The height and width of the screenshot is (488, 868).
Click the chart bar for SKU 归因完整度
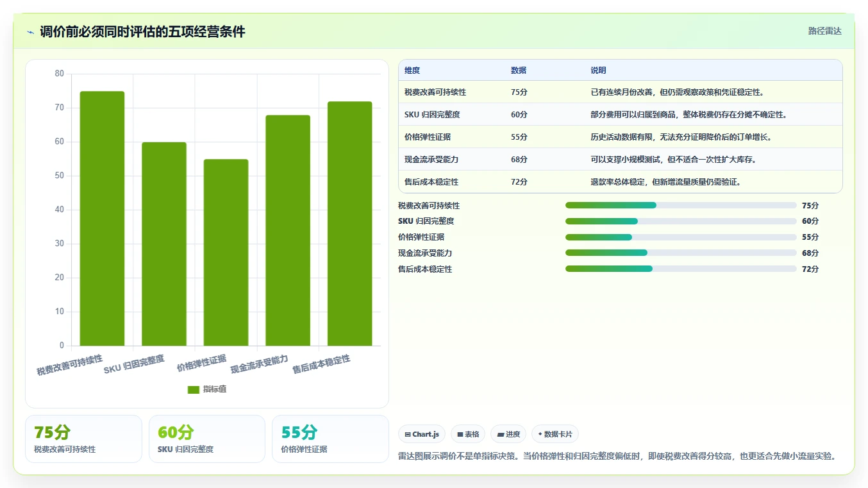164,244
